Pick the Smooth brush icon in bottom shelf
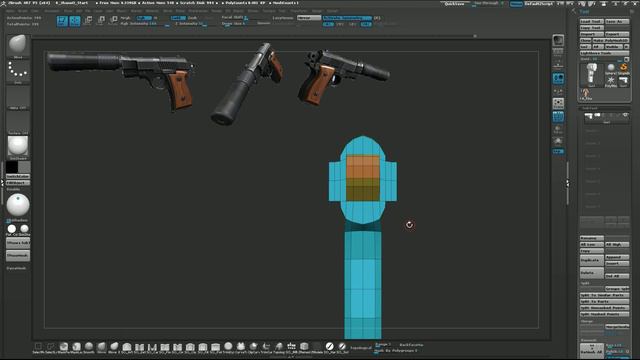This screenshot has width=640, height=360. pos(89,347)
